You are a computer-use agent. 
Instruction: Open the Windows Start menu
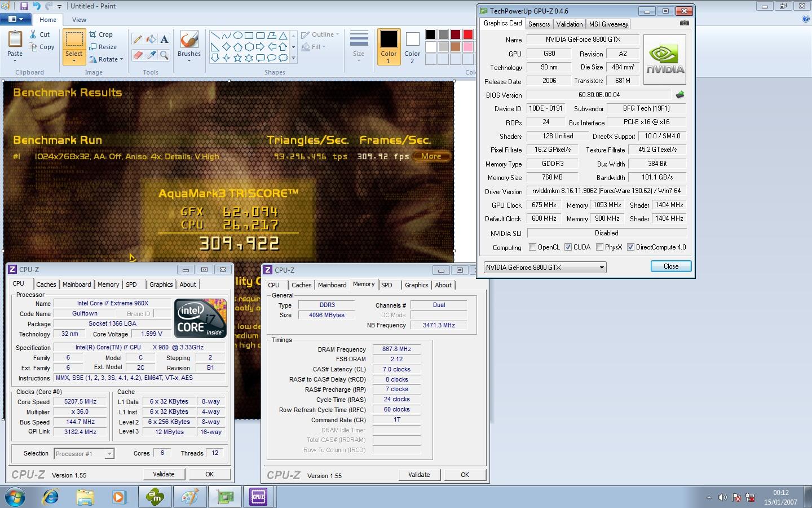pos(15,497)
